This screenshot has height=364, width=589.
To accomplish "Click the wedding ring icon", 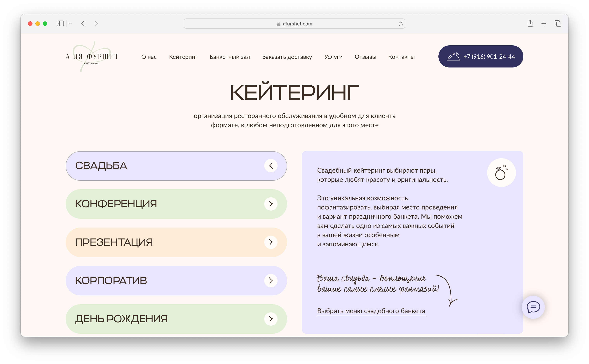I will click(501, 173).
